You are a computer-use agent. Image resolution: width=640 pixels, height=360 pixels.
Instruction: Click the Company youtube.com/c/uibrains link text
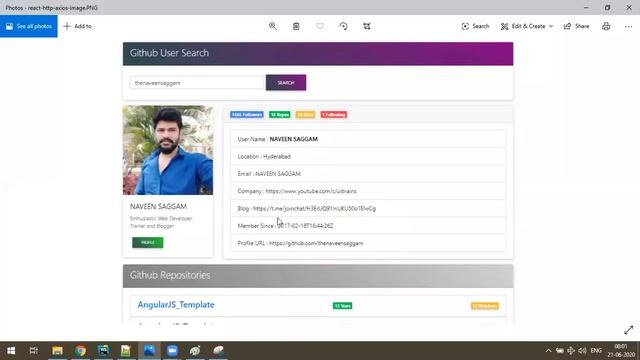[311, 191]
